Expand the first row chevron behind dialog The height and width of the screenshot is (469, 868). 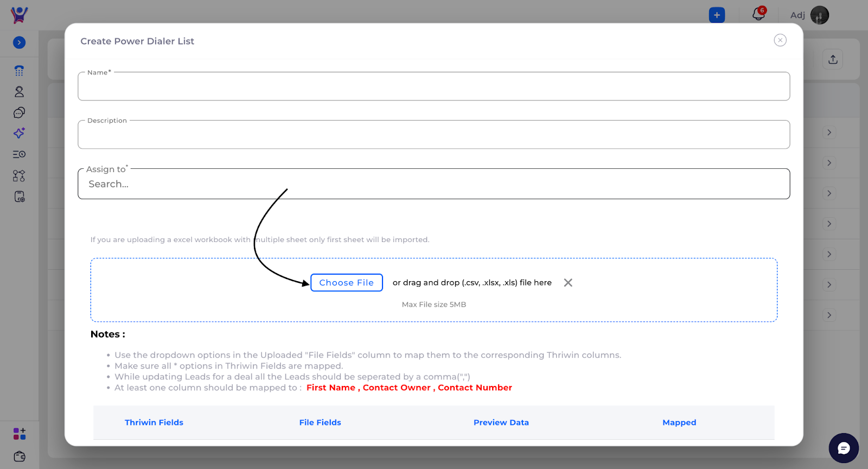tap(829, 132)
